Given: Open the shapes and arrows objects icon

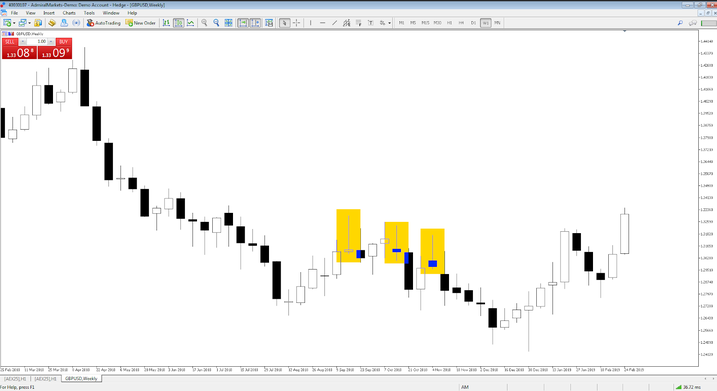Looking at the screenshot, I should pos(382,23).
